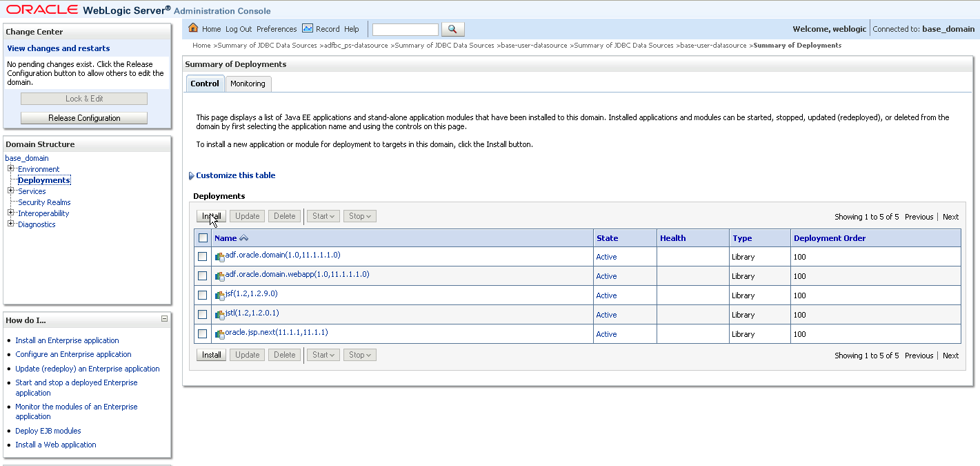Click library icon beside jstl(1.2,1.2.0.1)
980x466 pixels.
[219, 315]
